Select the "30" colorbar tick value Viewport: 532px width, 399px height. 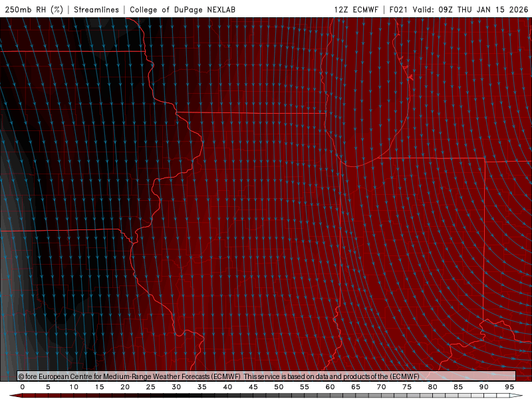pos(176,387)
